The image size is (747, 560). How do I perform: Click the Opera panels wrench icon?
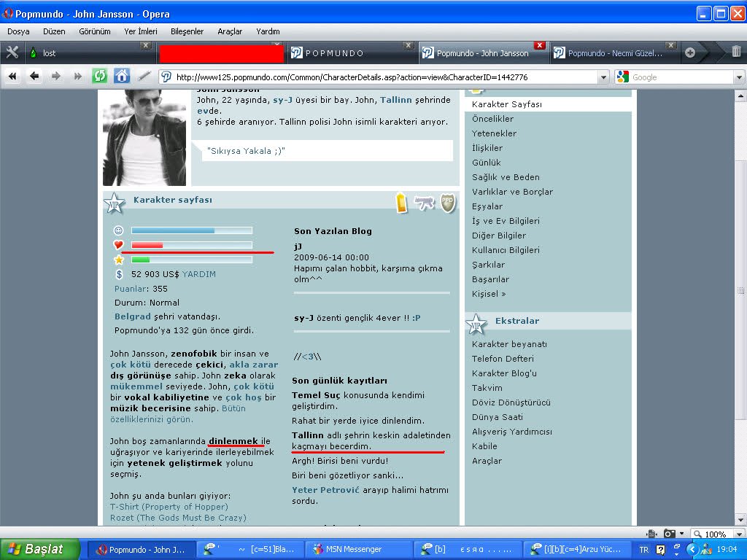pyautogui.click(x=12, y=52)
